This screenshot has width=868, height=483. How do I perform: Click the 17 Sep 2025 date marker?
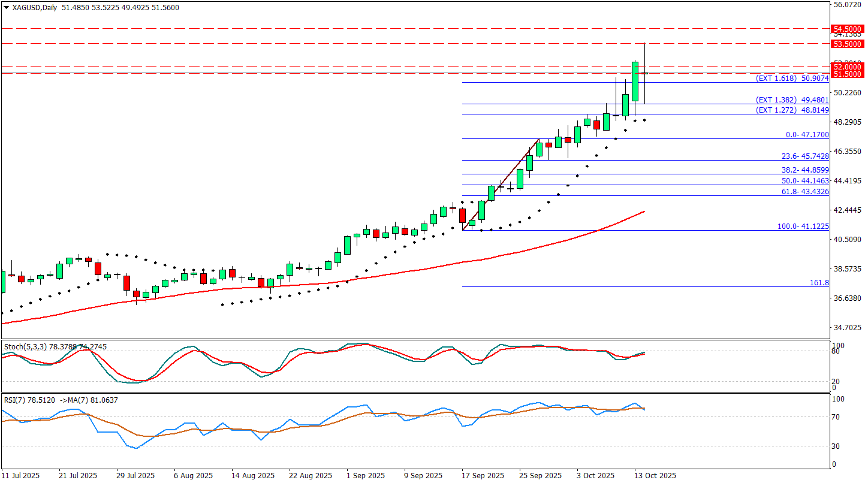pos(483,476)
